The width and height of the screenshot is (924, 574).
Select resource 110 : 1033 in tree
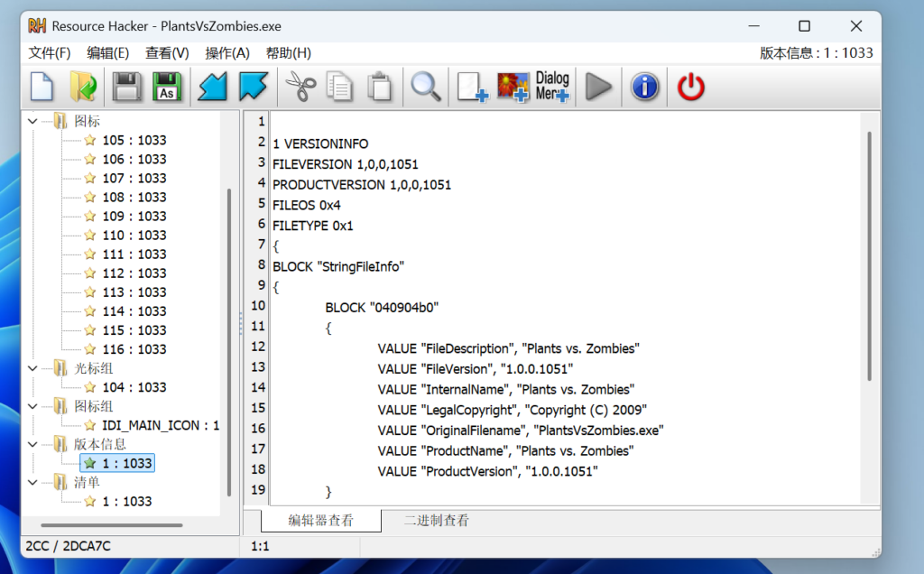coord(134,235)
